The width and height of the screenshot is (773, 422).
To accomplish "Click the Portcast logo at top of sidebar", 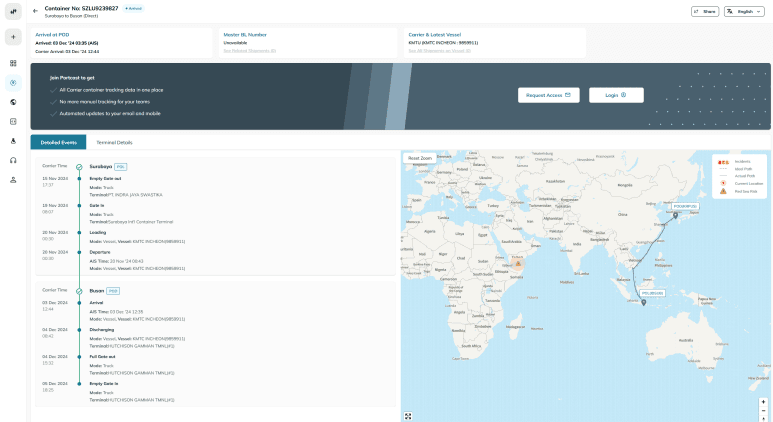I will pyautogui.click(x=13, y=11).
